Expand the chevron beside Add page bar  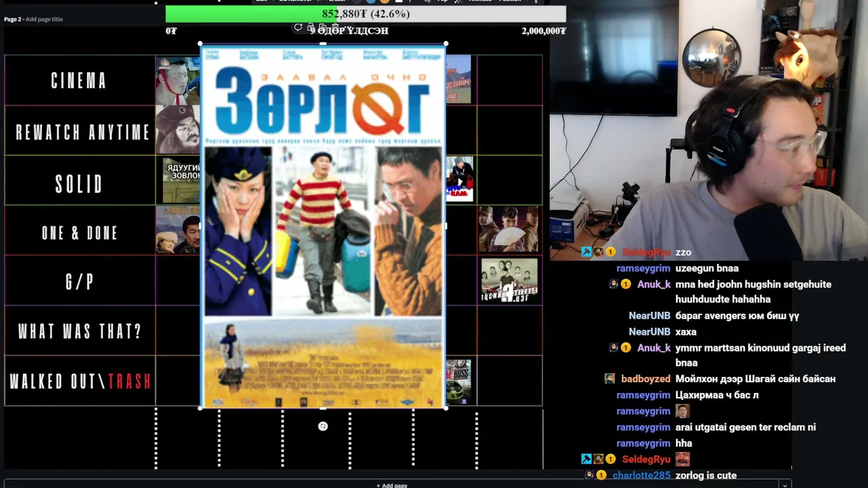click(x=785, y=485)
